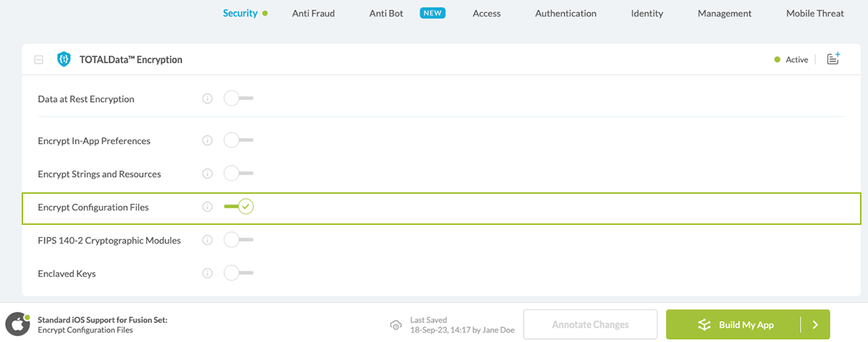Click info icon for Data at Rest Encryption
This screenshot has height=342, width=868.
coord(208,99)
